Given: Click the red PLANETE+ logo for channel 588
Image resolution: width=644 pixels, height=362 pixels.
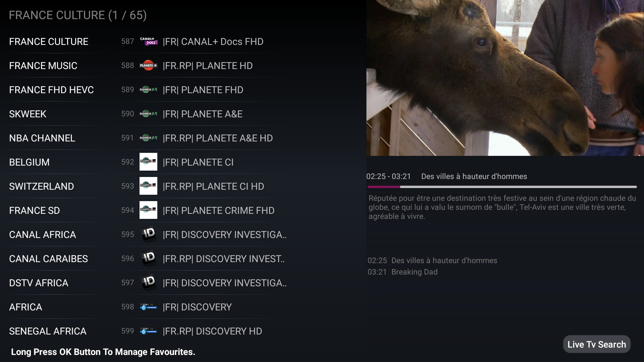Looking at the screenshot, I should 148,65.
